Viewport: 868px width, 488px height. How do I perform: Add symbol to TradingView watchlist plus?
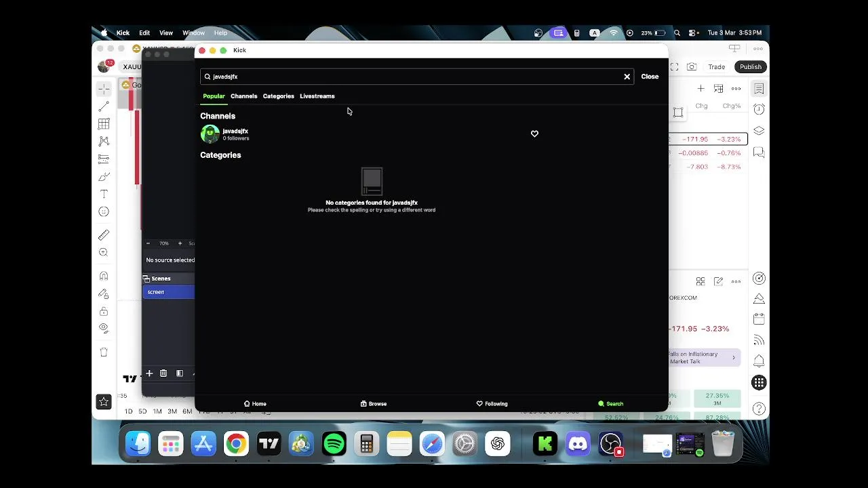701,89
